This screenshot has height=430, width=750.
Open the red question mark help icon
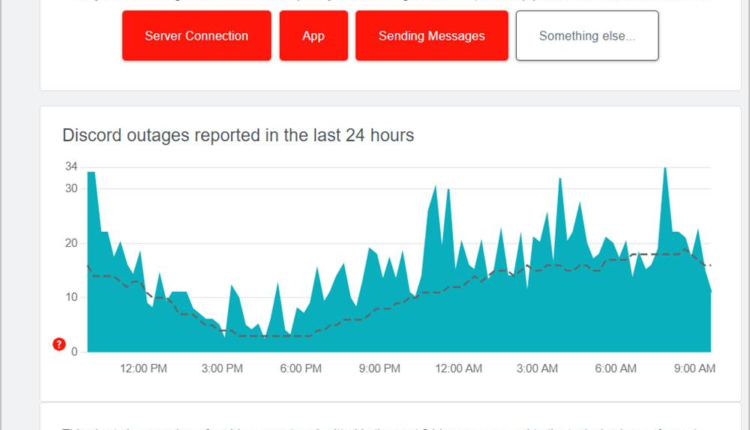[x=59, y=344]
